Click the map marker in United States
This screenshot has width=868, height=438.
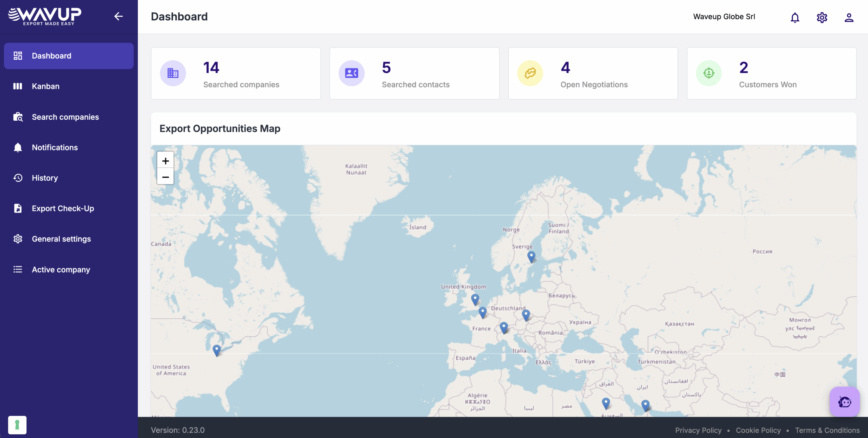217,350
